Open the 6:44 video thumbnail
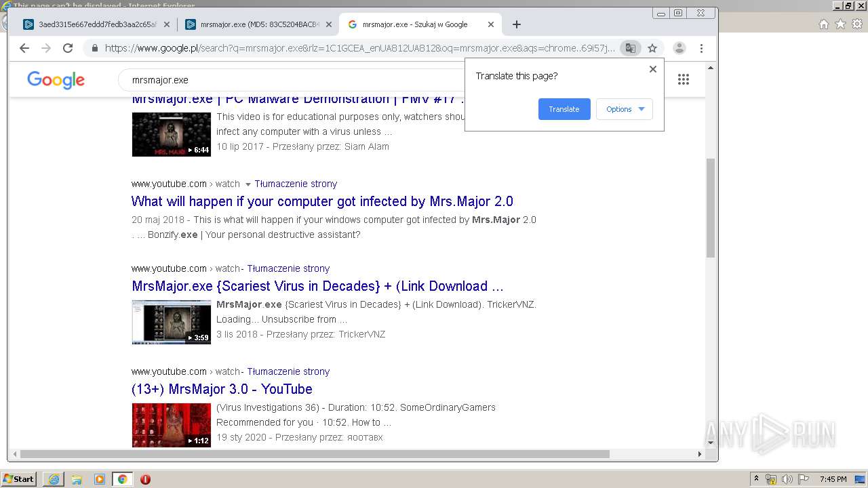Image resolution: width=868 pixels, height=488 pixels. pos(171,134)
